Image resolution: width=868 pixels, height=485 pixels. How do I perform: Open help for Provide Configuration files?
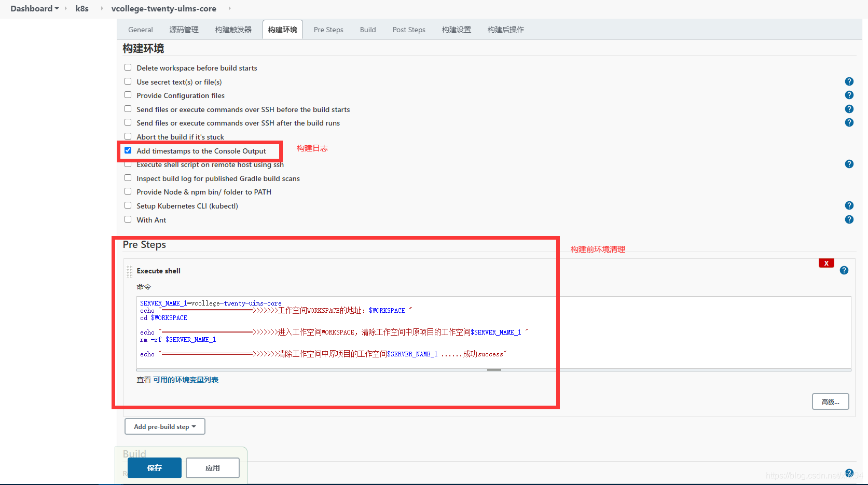[x=849, y=95]
